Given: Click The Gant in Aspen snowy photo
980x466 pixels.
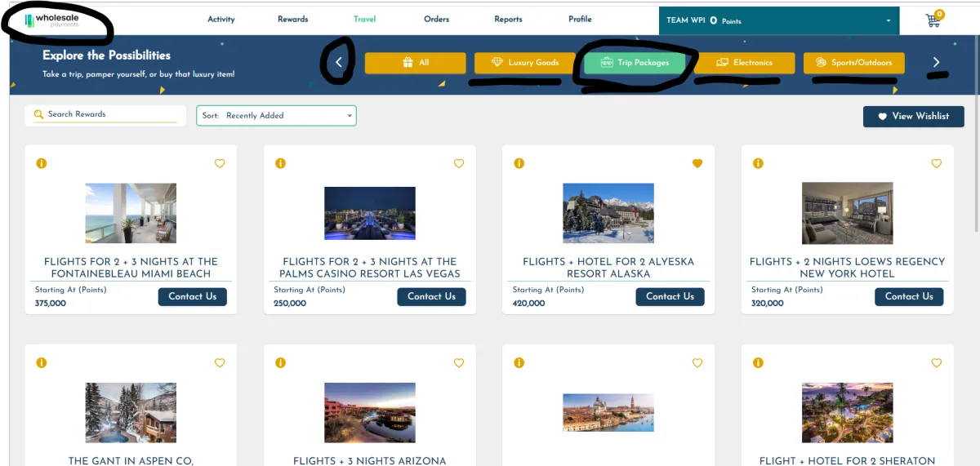Looking at the screenshot, I should [x=131, y=412].
